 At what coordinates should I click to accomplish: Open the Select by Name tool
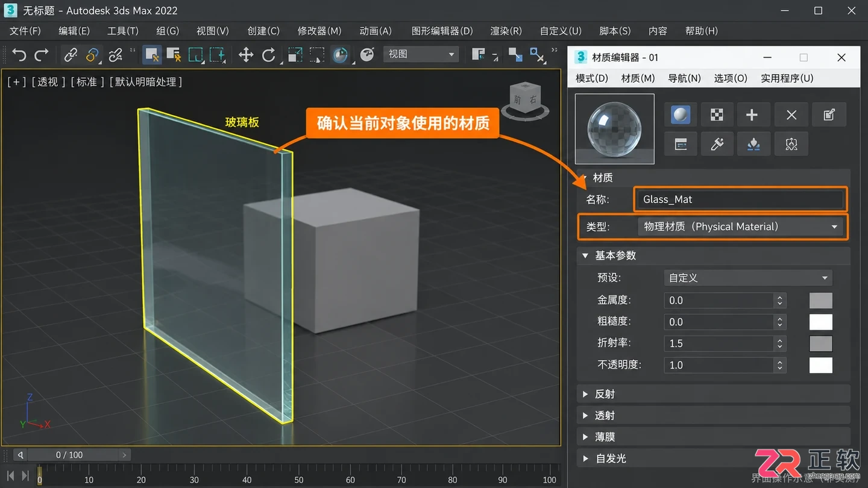[174, 55]
